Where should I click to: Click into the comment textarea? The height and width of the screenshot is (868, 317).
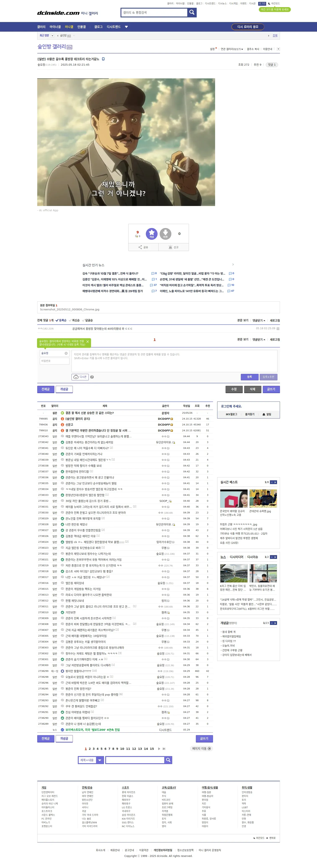pyautogui.click(x=174, y=361)
